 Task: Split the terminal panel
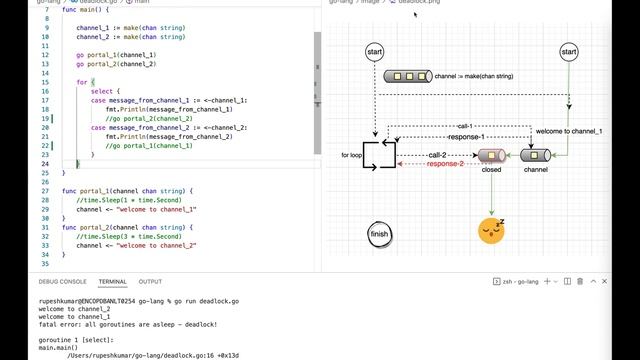[x=567, y=281]
